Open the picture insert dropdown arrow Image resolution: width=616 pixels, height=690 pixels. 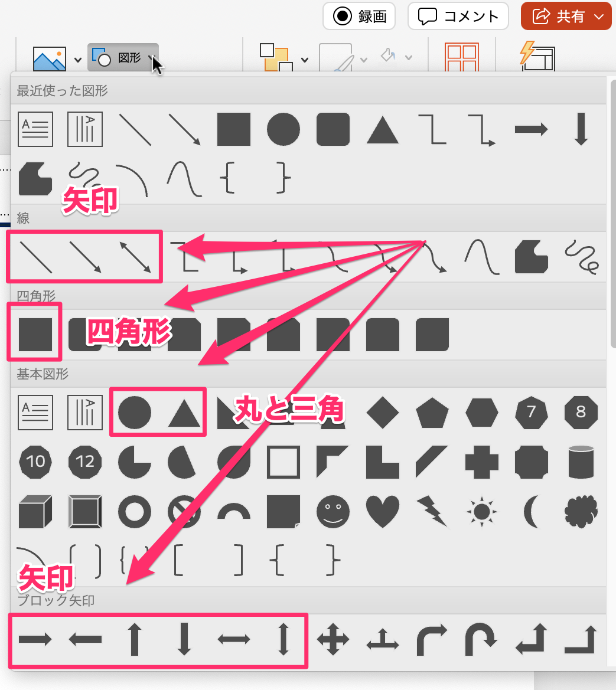click(78, 60)
